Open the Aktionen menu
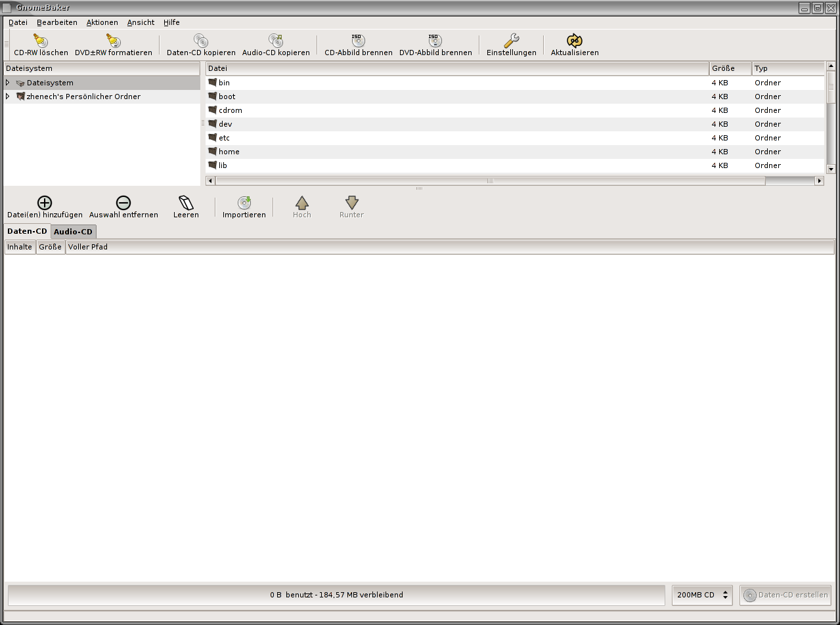Image resolution: width=840 pixels, height=625 pixels. (x=102, y=22)
